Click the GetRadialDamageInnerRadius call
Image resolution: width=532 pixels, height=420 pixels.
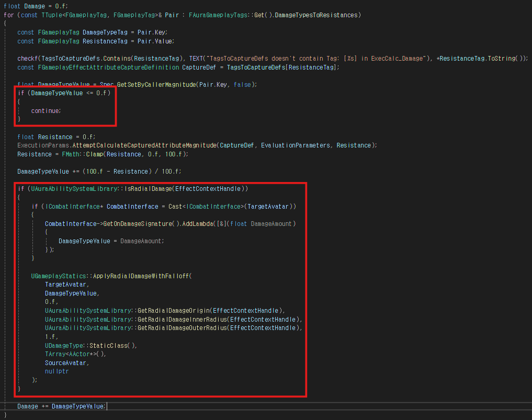pyautogui.click(x=182, y=319)
